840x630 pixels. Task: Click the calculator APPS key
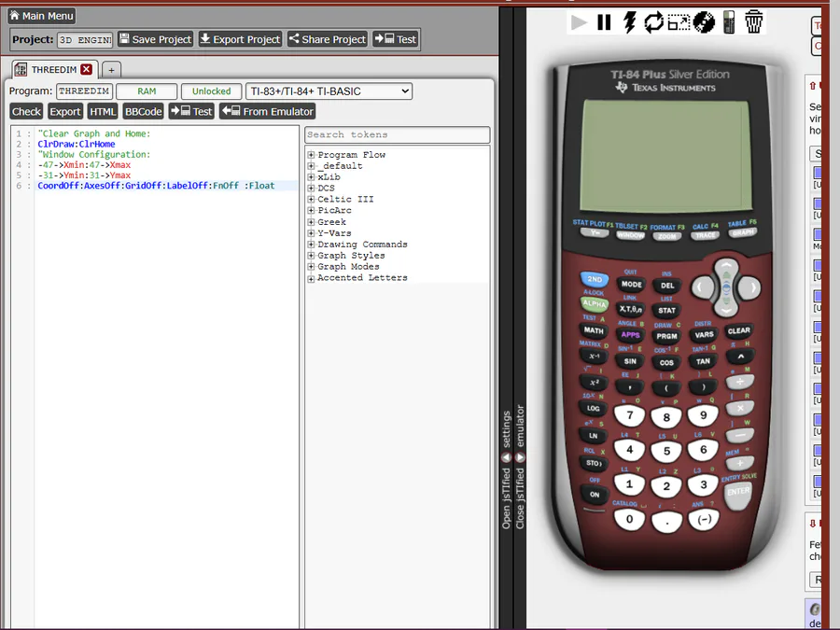coord(630,335)
